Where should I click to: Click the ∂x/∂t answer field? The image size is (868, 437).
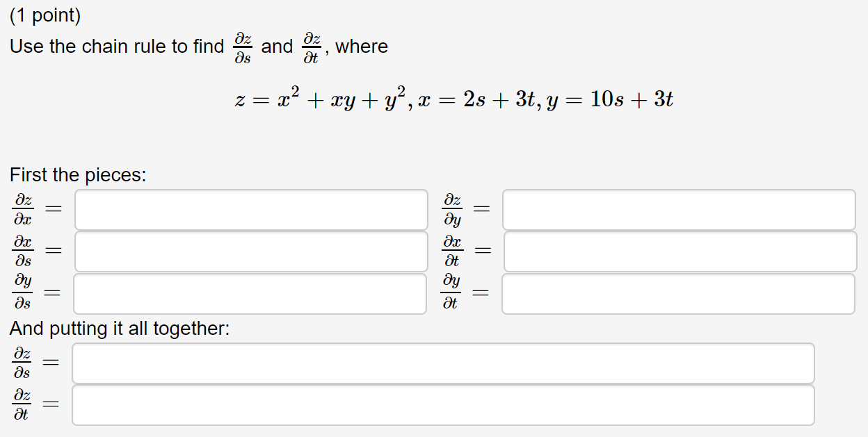680,252
